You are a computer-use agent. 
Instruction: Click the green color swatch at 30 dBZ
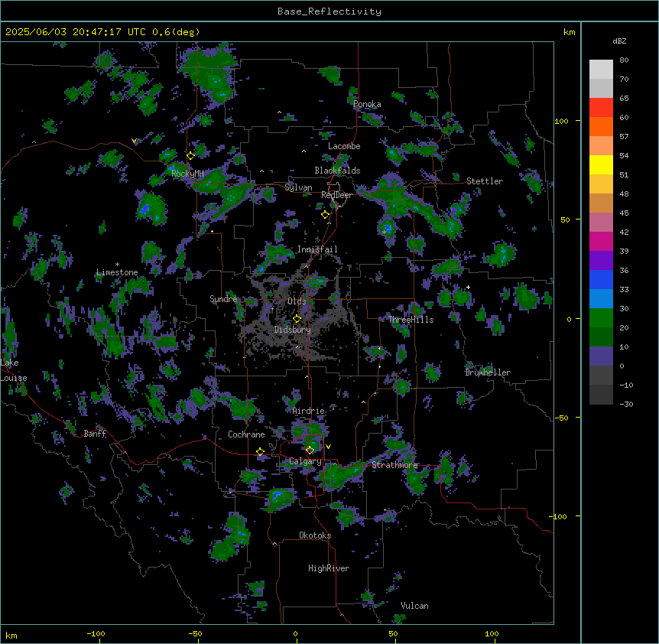click(x=601, y=318)
